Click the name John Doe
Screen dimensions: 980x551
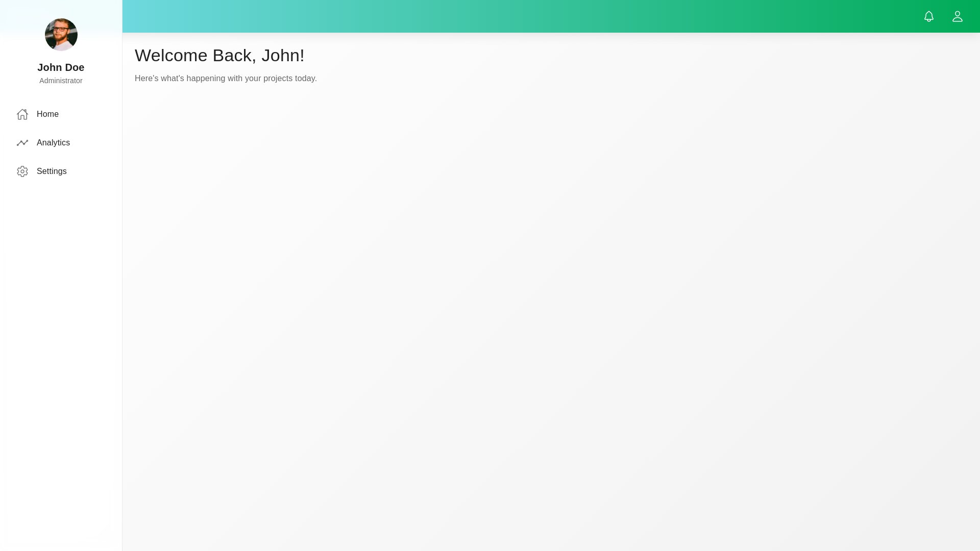tap(61, 67)
